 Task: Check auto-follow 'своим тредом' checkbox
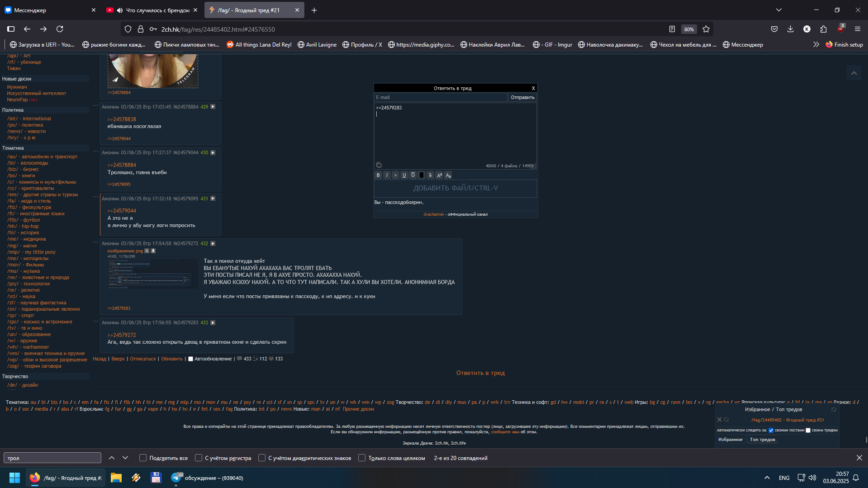808,430
